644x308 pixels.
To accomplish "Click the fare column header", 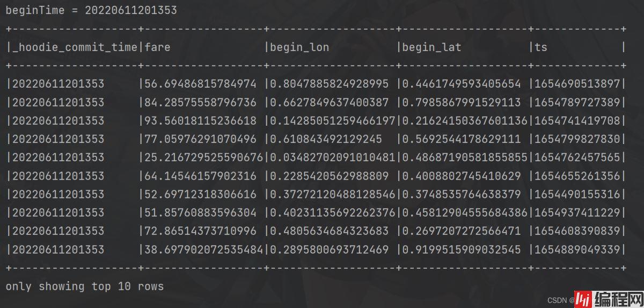I will (x=157, y=47).
